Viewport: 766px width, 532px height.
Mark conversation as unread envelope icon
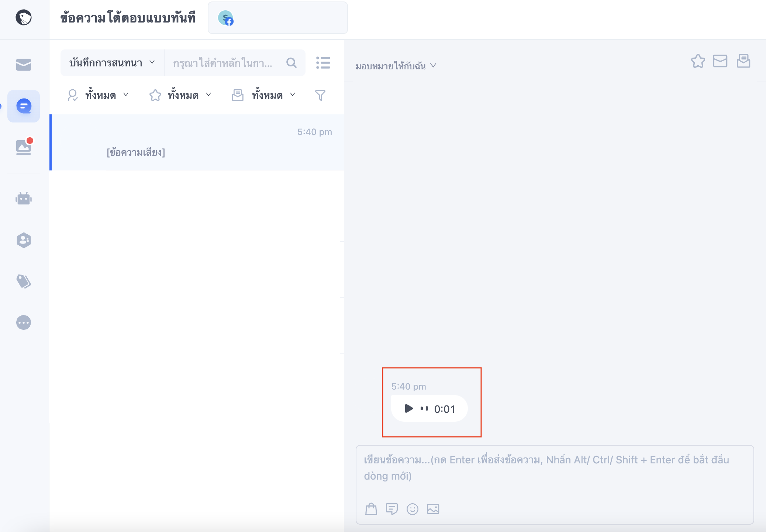[x=720, y=61]
